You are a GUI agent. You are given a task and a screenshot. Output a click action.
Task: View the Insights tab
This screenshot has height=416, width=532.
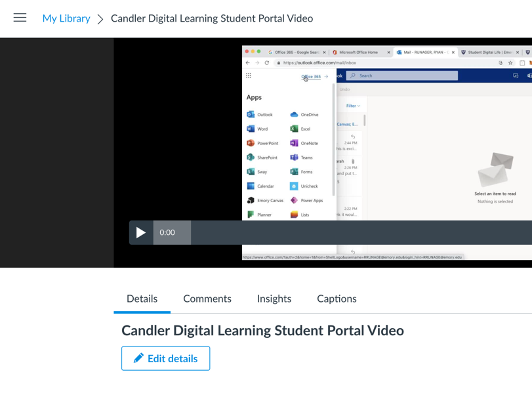(x=274, y=299)
